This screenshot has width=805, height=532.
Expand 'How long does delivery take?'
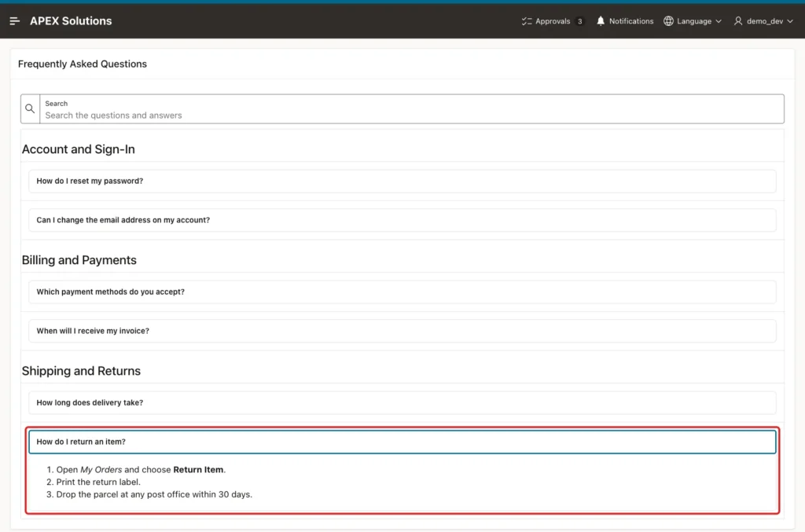[x=402, y=402]
